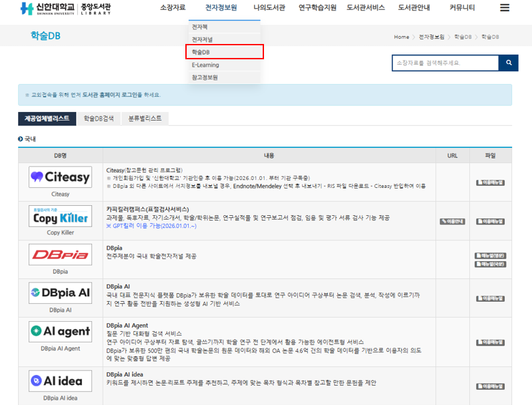
Task: Open the 커뮤니티 top menu
Action: pyautogui.click(x=462, y=7)
